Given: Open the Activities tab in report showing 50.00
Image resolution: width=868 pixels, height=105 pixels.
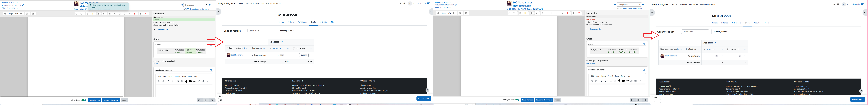Looking at the screenshot, I should pos(324,22).
